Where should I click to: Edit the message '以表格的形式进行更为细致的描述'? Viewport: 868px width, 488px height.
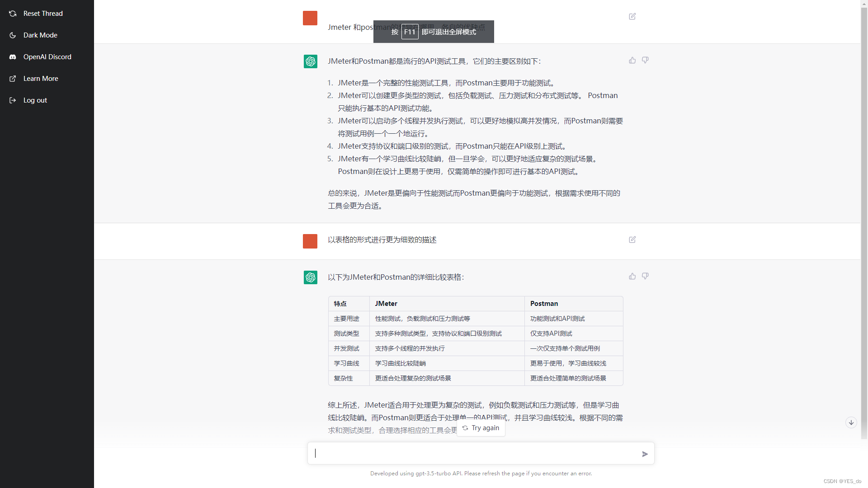tap(632, 239)
